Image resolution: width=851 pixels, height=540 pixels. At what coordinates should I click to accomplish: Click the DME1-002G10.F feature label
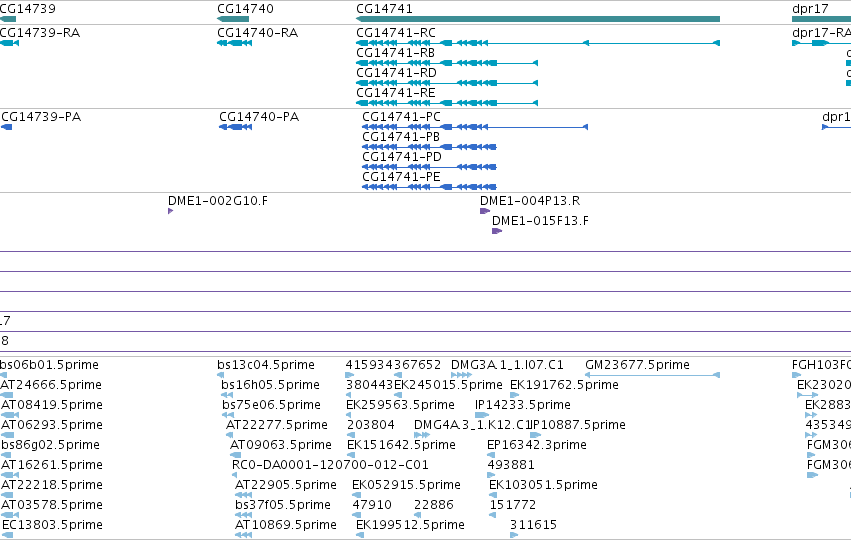coord(218,201)
